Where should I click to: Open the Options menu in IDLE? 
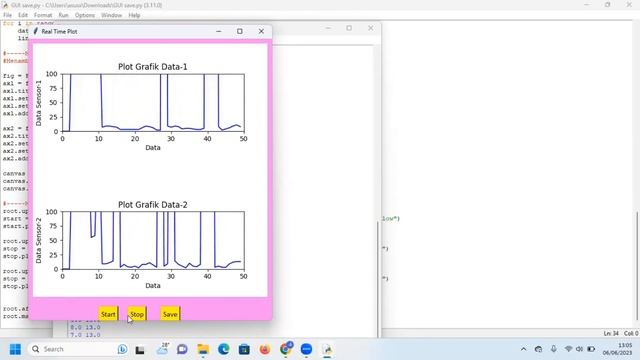[85, 15]
